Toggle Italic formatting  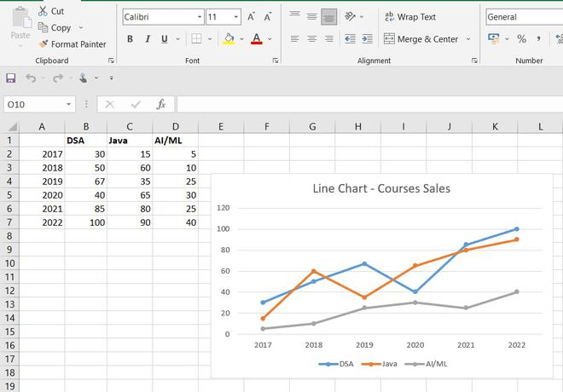click(x=148, y=38)
